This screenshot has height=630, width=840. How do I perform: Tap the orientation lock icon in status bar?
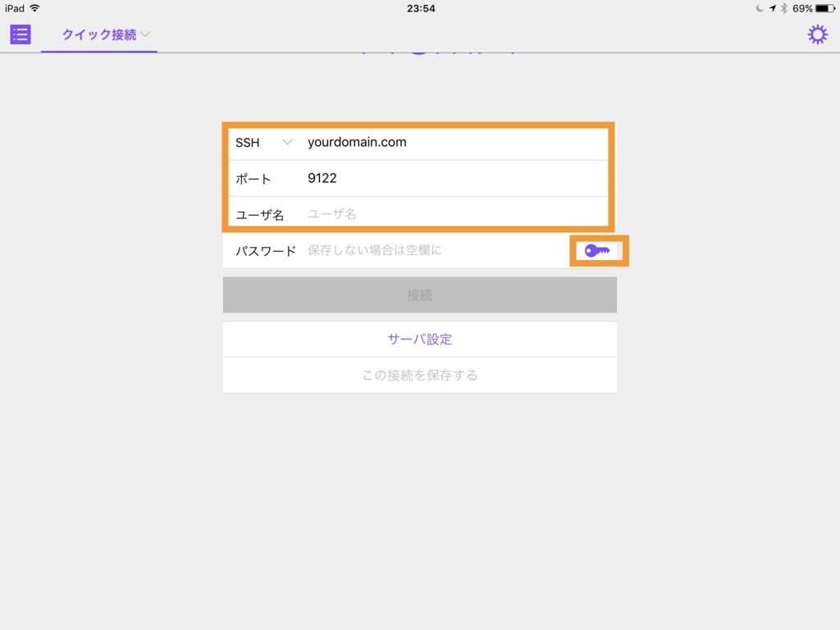(761, 10)
